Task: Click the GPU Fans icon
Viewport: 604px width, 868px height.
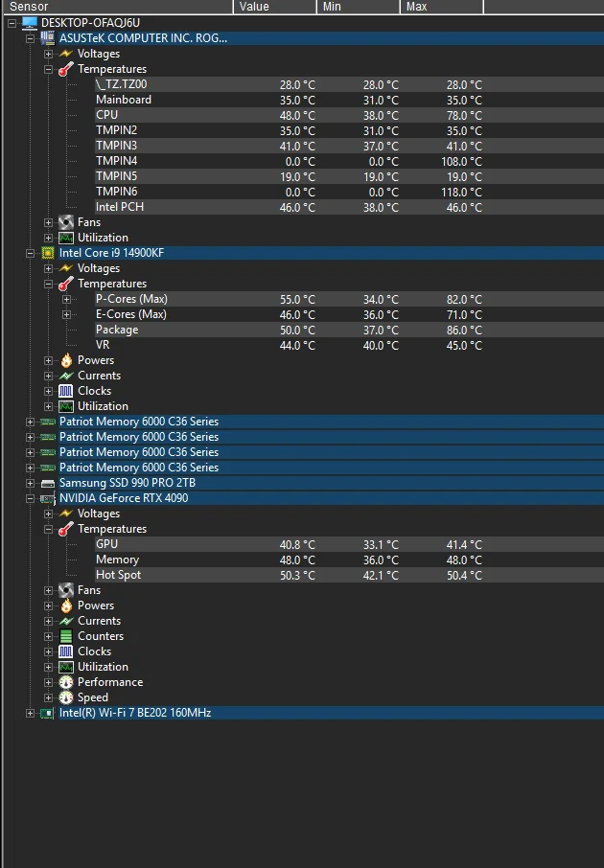Action: pos(66,591)
